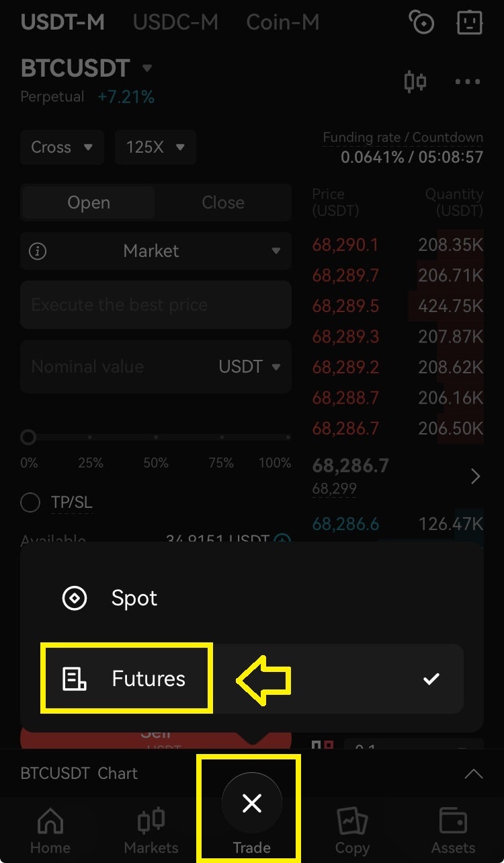Expand the BTCUSDT pair selector arrow
This screenshot has height=863, width=504.
(147, 68)
